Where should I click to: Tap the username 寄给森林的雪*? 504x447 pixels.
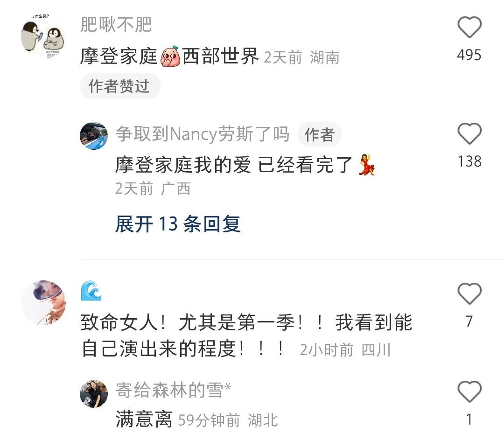[174, 390]
